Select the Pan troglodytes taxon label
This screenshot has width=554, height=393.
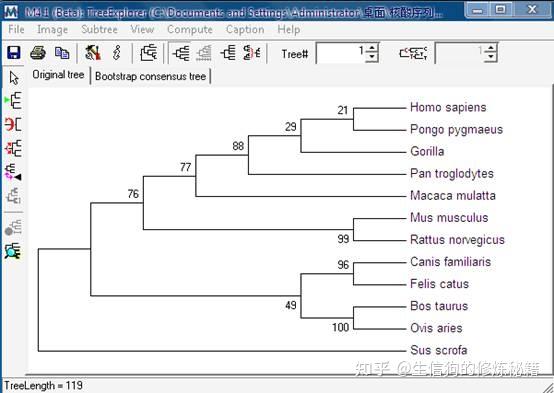[x=452, y=174]
